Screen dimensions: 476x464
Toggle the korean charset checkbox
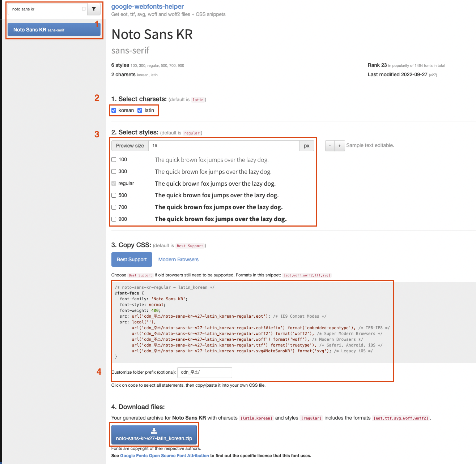114,111
